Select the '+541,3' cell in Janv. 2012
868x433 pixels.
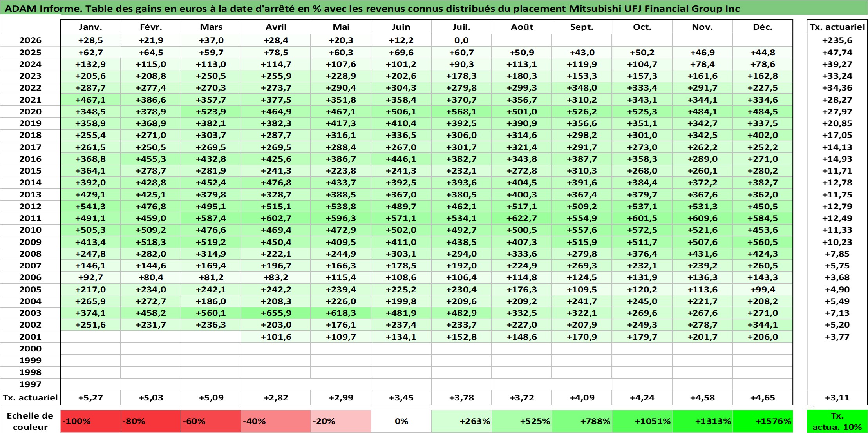pos(90,207)
